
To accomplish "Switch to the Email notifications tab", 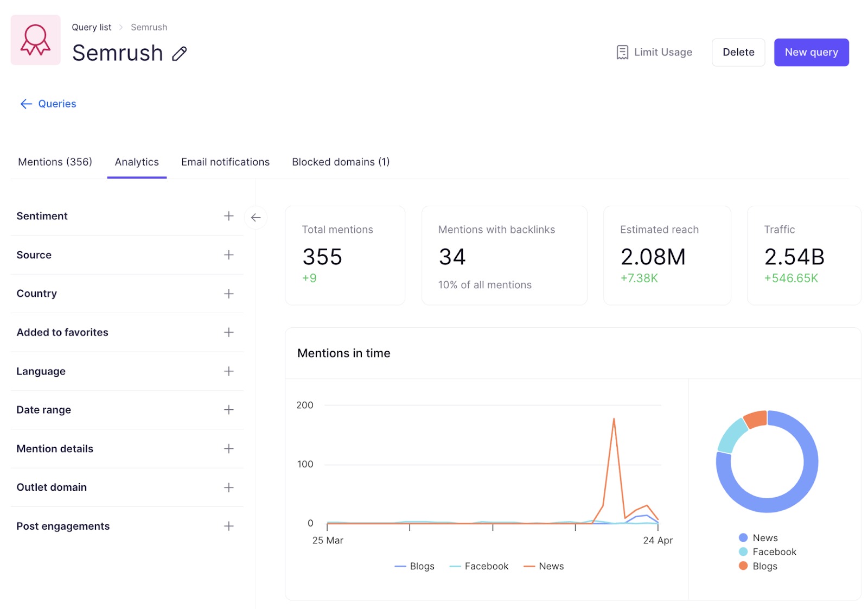I will pyautogui.click(x=225, y=162).
